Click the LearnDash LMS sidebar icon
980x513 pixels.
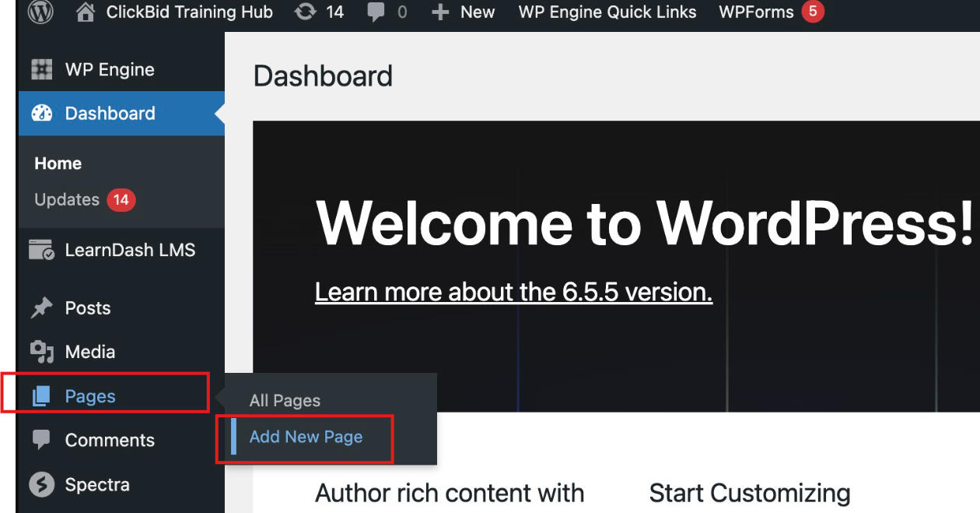41,251
